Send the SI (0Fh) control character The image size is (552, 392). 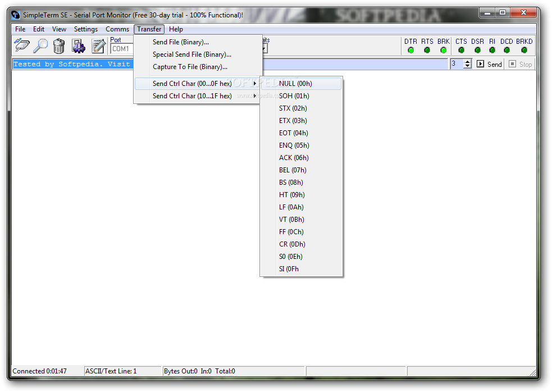coord(302,269)
